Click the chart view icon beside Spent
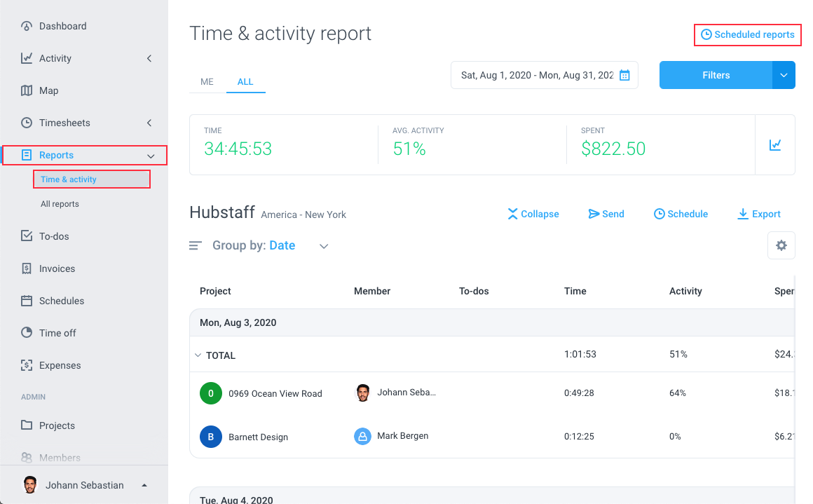The image size is (813, 504). [x=774, y=145]
